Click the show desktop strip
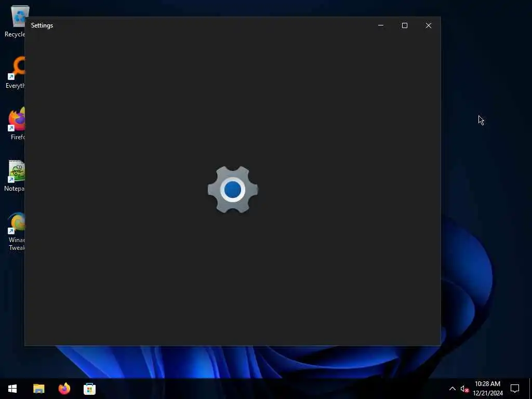Screen dimensions: 532x399 click(530, 389)
